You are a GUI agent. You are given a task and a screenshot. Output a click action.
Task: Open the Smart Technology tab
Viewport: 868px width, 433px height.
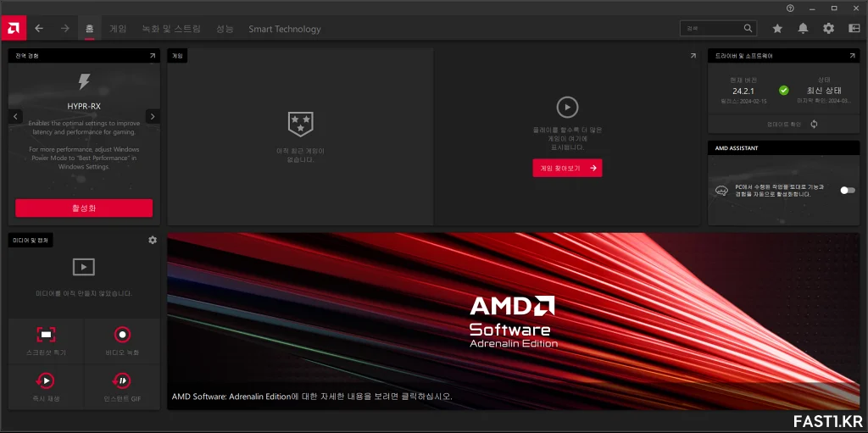point(285,29)
